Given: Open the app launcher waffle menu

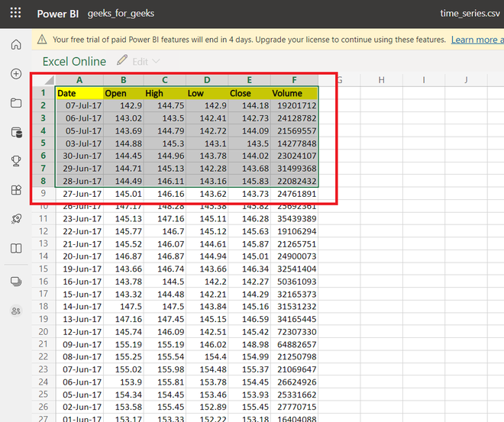Looking at the screenshot, I should 16,14.
